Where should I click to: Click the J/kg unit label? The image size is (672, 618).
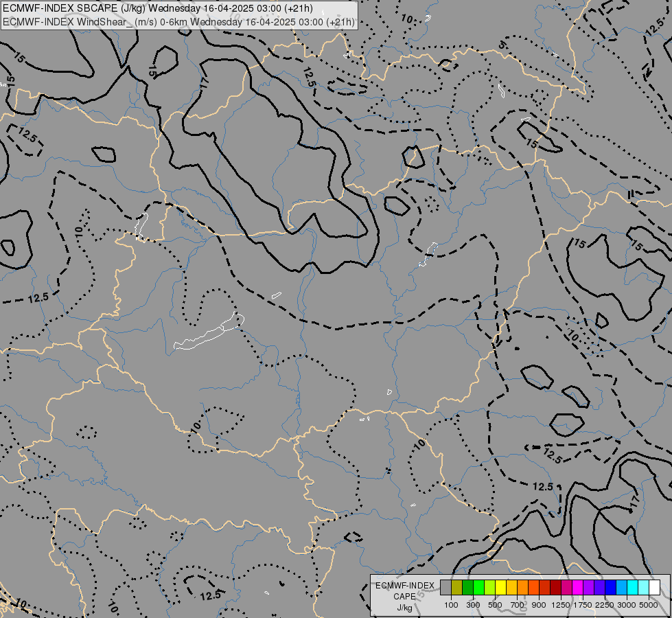pos(404,608)
